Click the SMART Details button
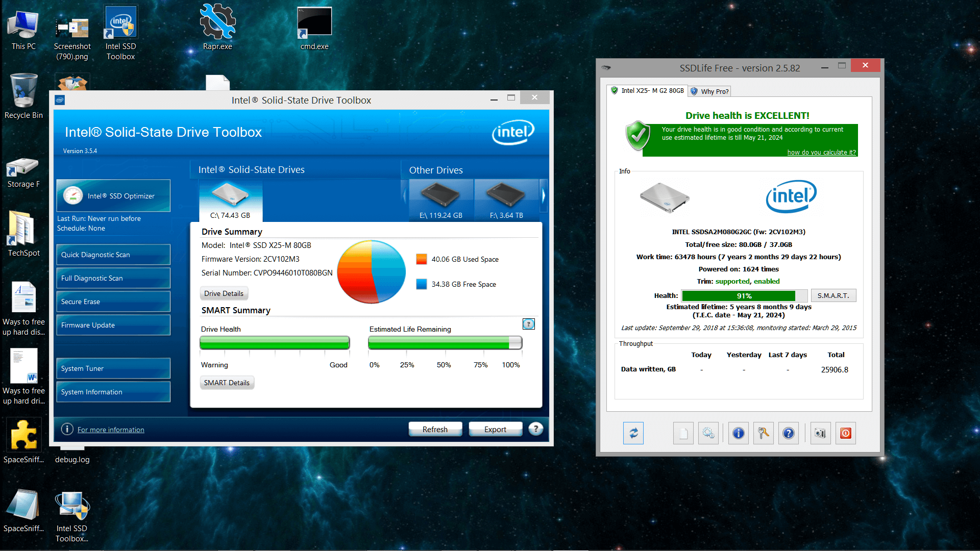The width and height of the screenshot is (980, 551). click(x=227, y=383)
